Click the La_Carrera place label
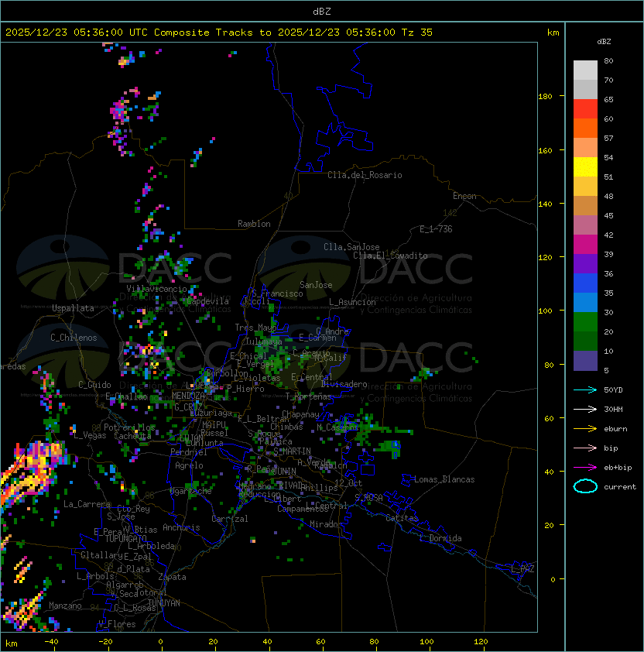 pos(87,504)
